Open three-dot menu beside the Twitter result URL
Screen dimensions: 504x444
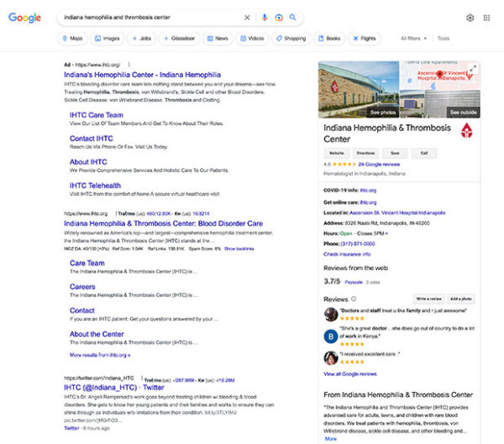[x=141, y=378]
